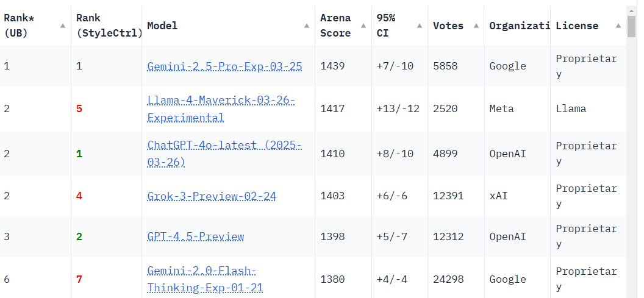Click the scrollbar up arrow
The height and width of the screenshot is (298, 644).
pos(632,10)
